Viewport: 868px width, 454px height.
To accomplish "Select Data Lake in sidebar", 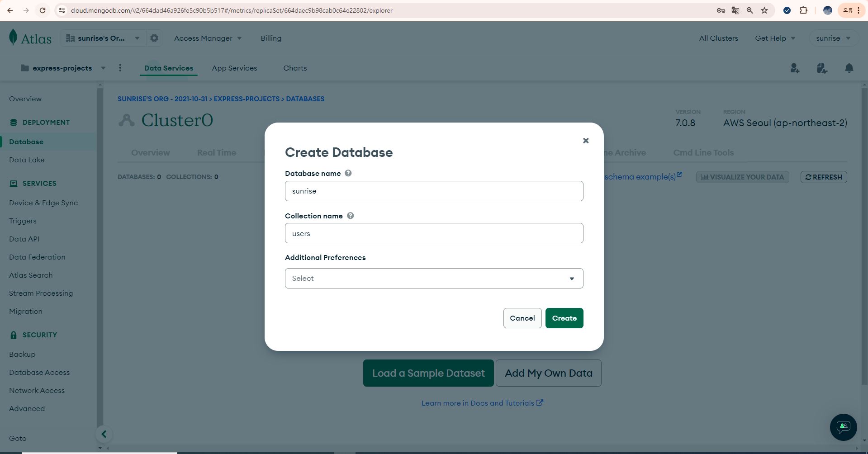I will pos(27,160).
